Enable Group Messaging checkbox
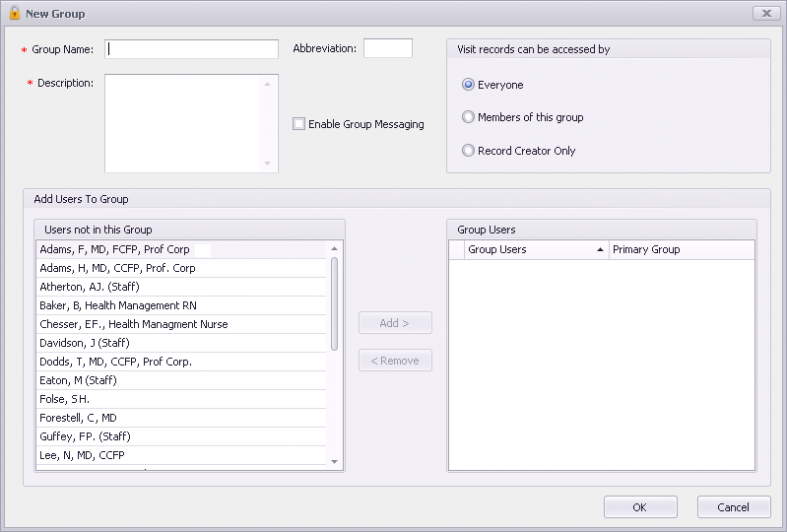The height and width of the screenshot is (532, 787). click(298, 123)
